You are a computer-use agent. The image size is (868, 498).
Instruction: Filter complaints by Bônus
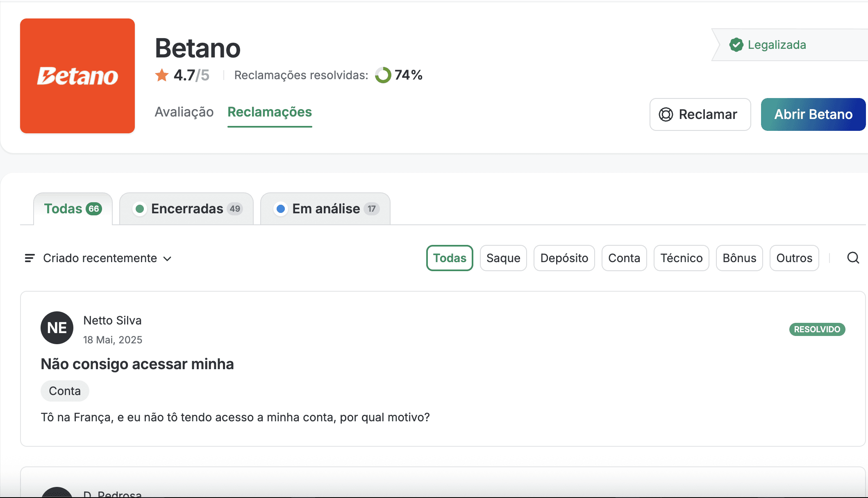(739, 258)
